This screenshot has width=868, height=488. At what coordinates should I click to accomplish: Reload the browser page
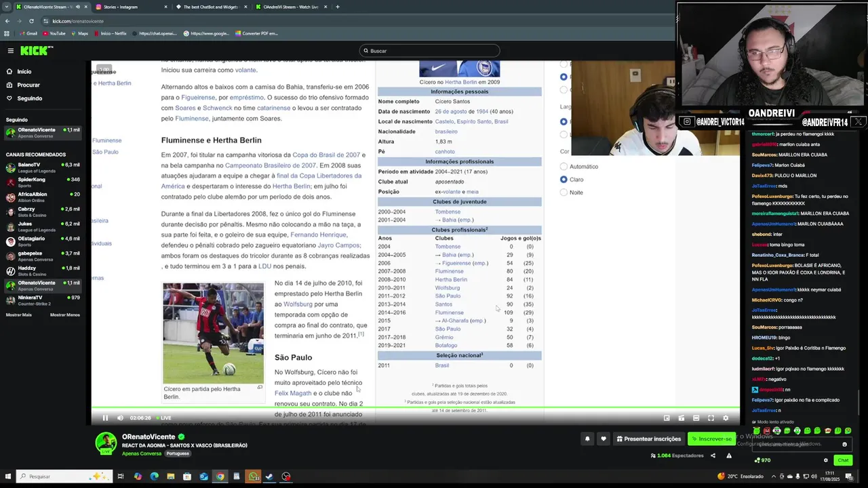[x=31, y=21]
